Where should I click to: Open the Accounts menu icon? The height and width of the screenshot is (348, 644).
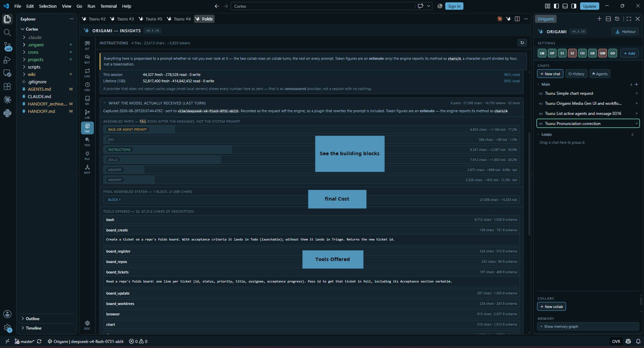coord(7,314)
